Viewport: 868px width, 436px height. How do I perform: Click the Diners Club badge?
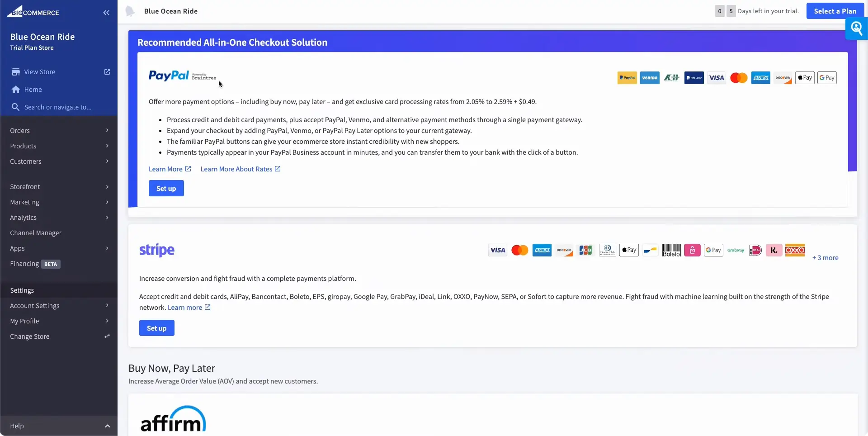607,250
